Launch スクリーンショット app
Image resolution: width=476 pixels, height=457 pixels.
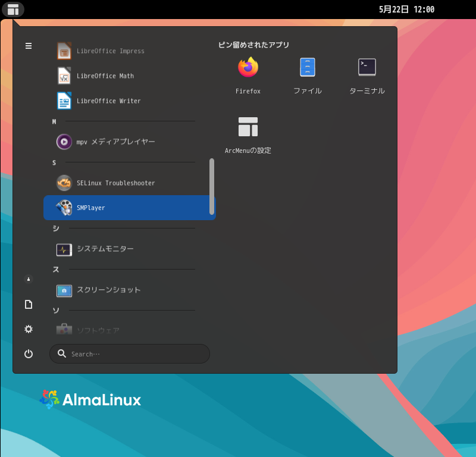[130, 290]
